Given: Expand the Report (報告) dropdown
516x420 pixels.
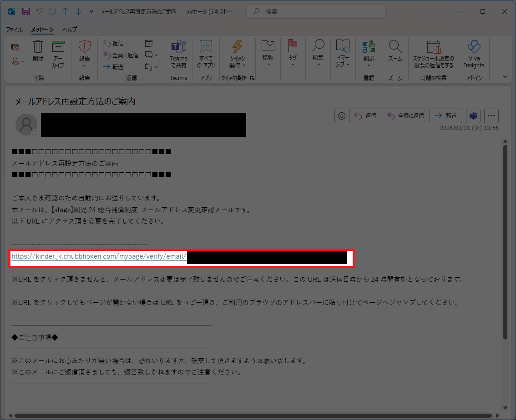Looking at the screenshot, I should (85, 66).
